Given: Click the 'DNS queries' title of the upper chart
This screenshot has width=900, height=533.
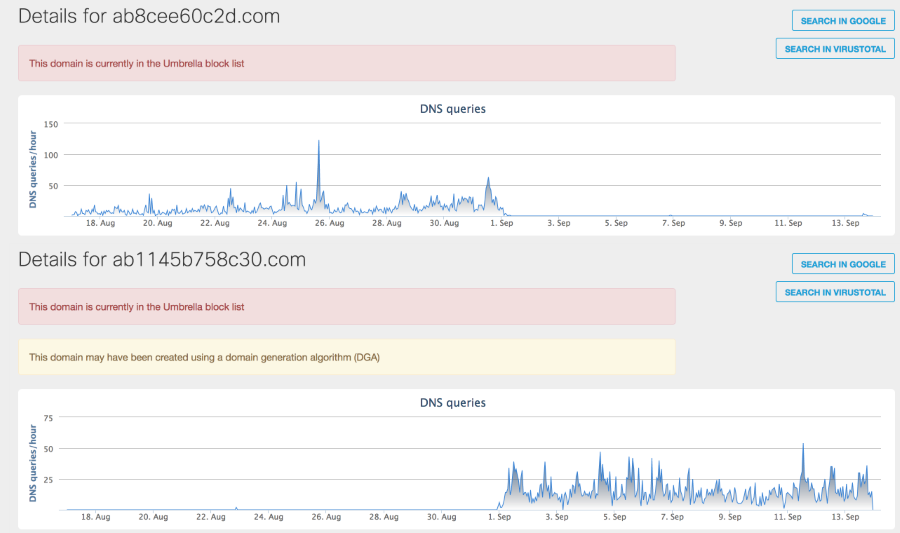Looking at the screenshot, I should pyautogui.click(x=452, y=109).
